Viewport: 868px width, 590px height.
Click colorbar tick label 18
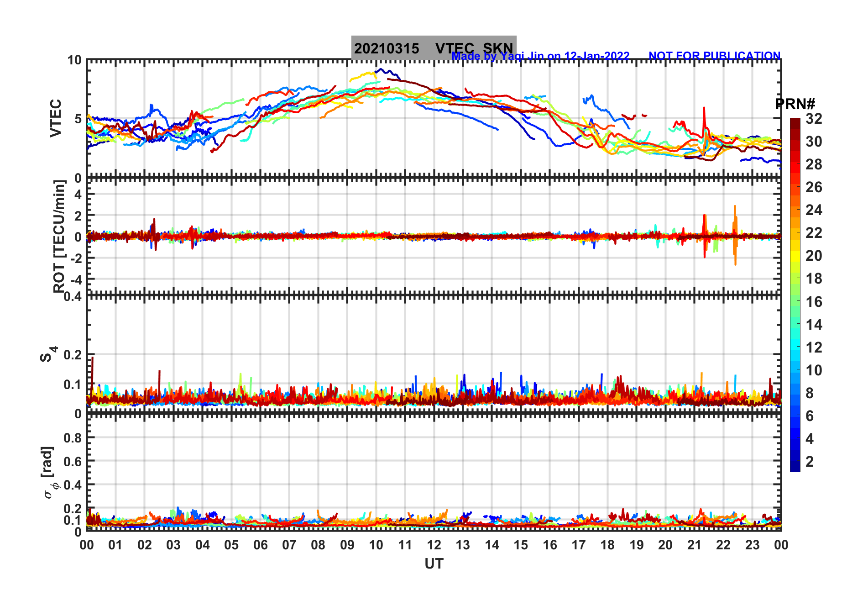point(814,279)
